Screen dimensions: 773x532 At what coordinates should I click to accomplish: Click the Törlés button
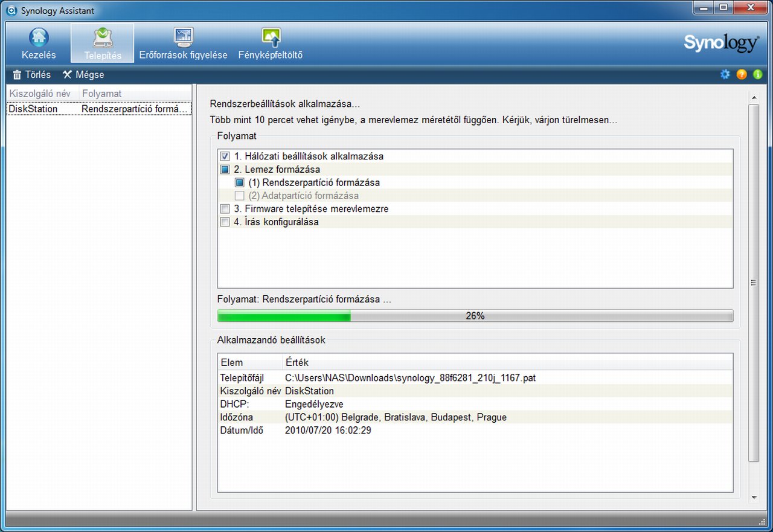[32, 75]
